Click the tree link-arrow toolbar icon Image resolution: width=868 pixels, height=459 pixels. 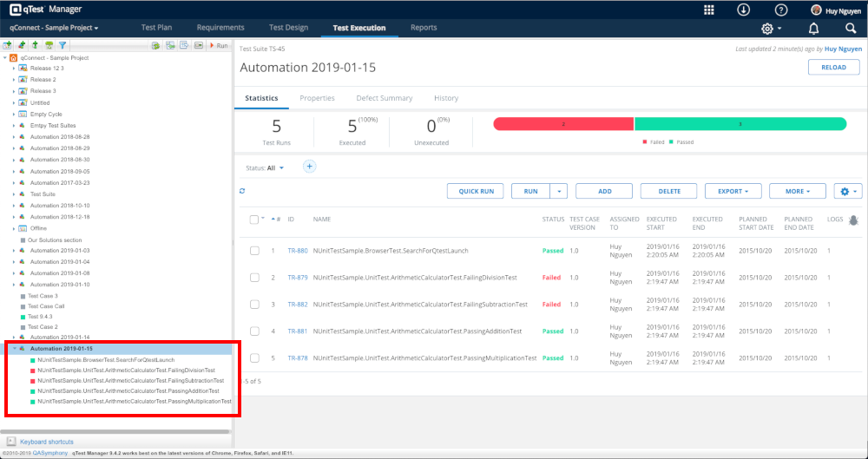(x=170, y=45)
